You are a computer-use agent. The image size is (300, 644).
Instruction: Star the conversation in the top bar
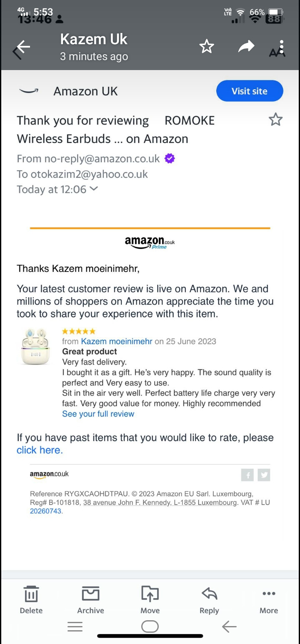(207, 47)
